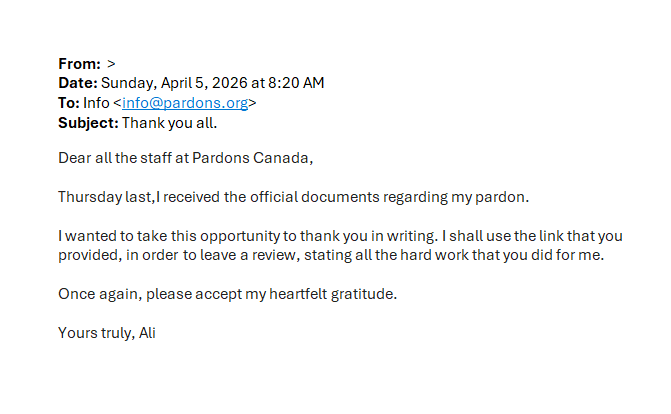Viewport: 671px width, 414px height.
Task: Click the angle bracket after "From:"
Action: click(111, 64)
